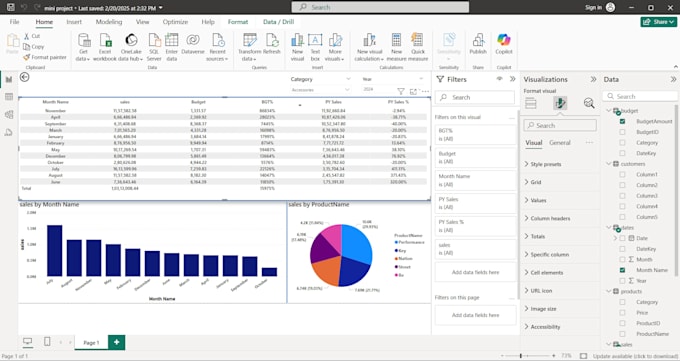The width and height of the screenshot is (680, 361).
Task: Insert a New visual
Action: (298, 47)
